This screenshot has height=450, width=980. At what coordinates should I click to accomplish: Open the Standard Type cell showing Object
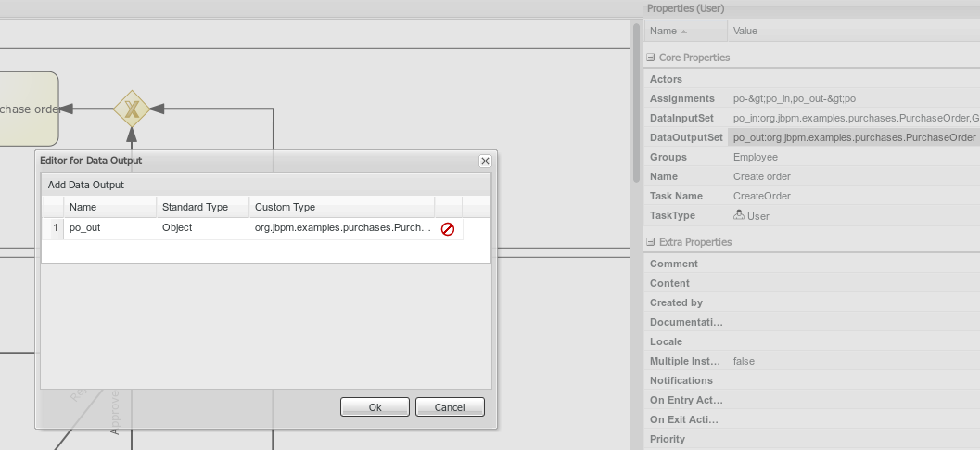pyautogui.click(x=201, y=228)
